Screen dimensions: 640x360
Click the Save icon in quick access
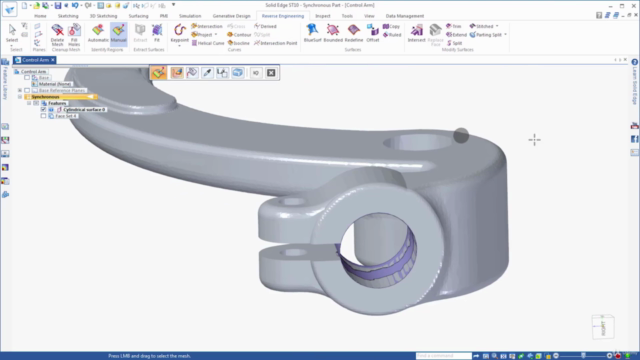(58, 5)
